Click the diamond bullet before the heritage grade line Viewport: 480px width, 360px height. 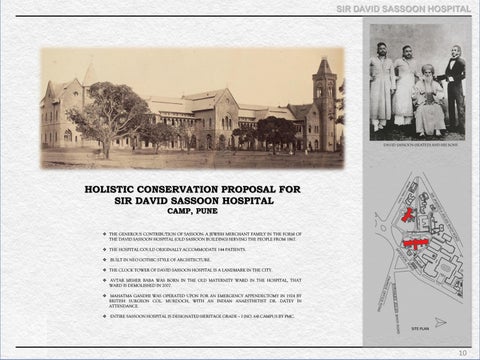tap(105, 316)
